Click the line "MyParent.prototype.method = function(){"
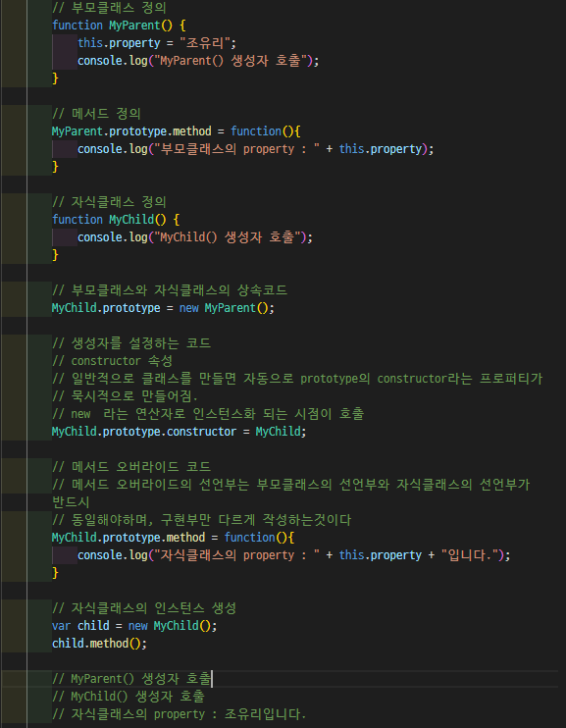The height and width of the screenshot is (728, 566). click(176, 130)
